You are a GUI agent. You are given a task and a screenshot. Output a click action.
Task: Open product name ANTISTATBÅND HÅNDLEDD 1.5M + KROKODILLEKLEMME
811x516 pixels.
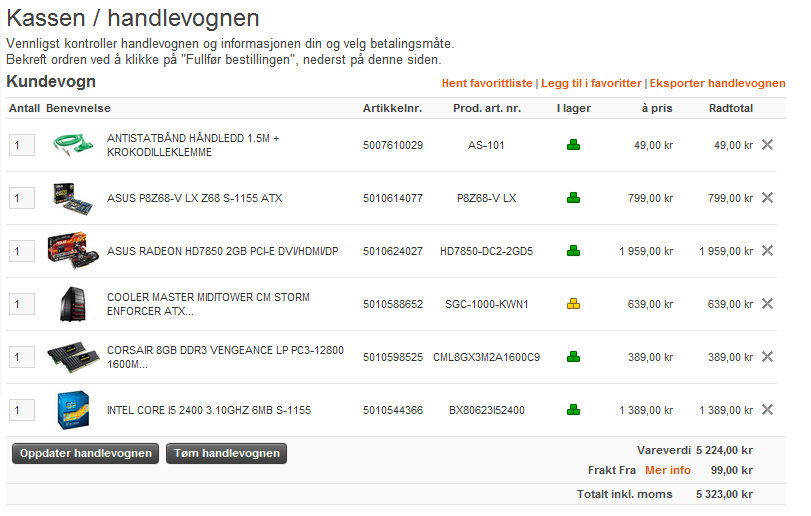tap(193, 145)
